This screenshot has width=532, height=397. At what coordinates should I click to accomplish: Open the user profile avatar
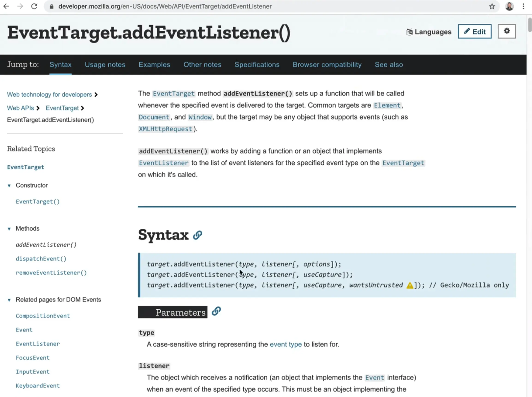(x=509, y=6)
